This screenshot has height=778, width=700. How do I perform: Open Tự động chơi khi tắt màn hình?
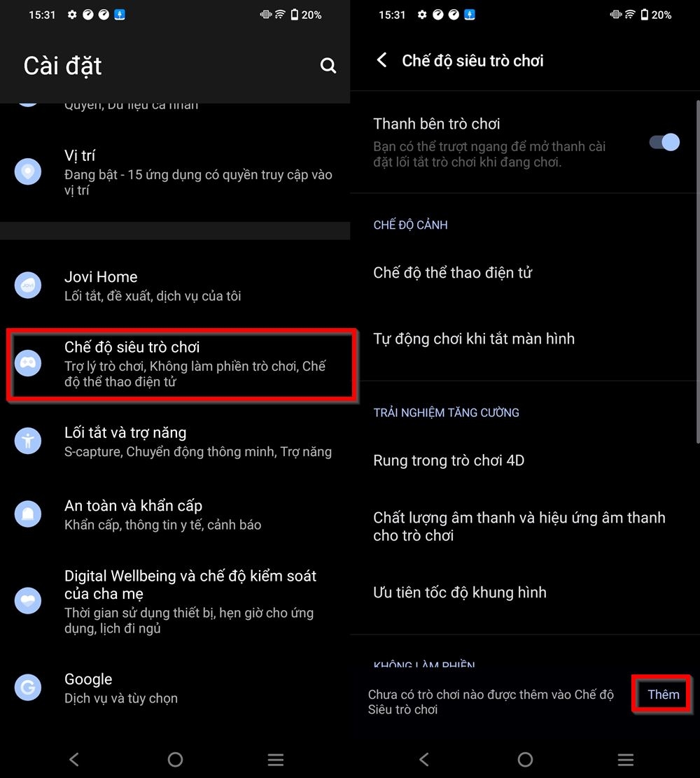pyautogui.click(x=525, y=339)
